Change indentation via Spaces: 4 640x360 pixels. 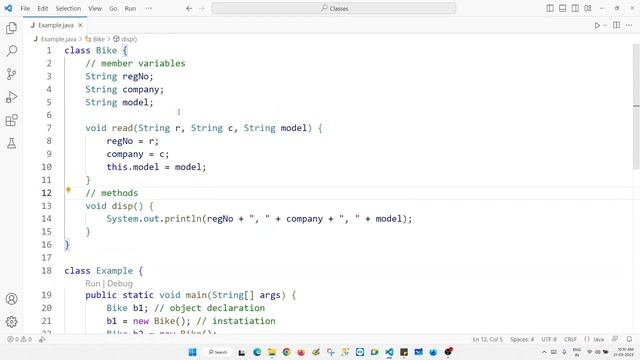522,339
